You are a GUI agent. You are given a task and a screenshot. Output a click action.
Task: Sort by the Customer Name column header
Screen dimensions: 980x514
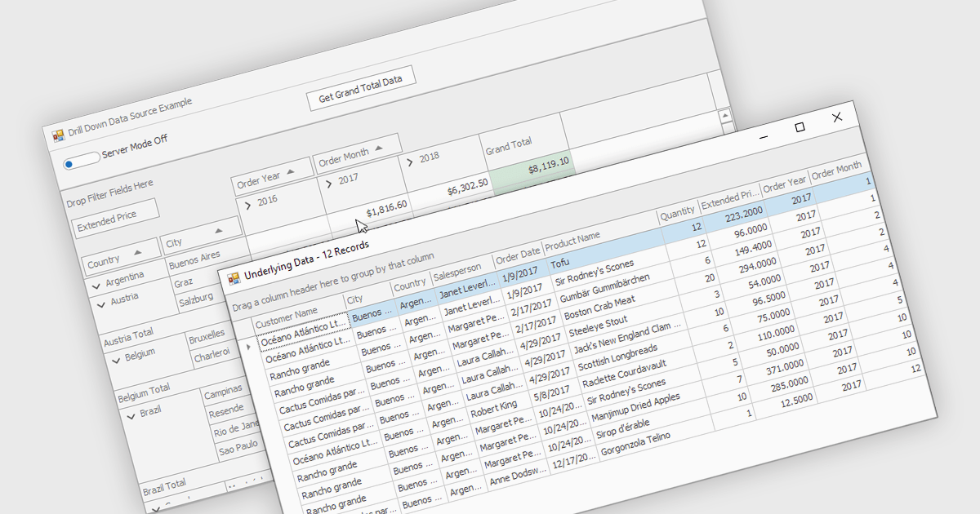(286, 317)
